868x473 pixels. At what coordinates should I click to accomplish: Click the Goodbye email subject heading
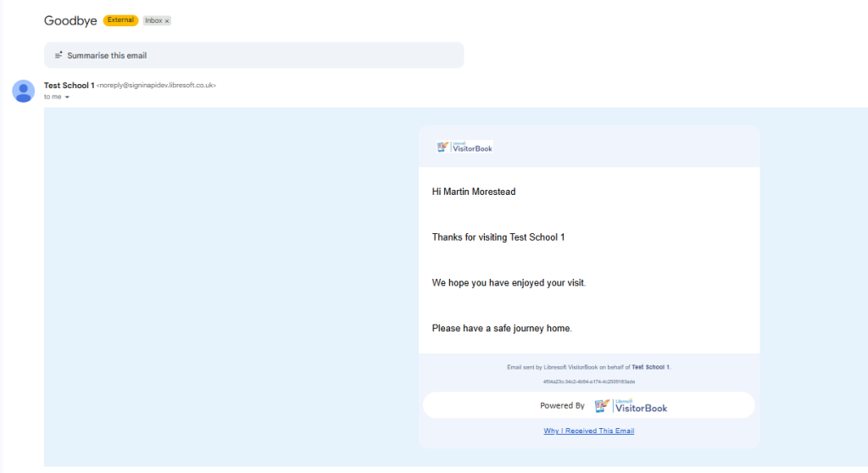click(70, 20)
